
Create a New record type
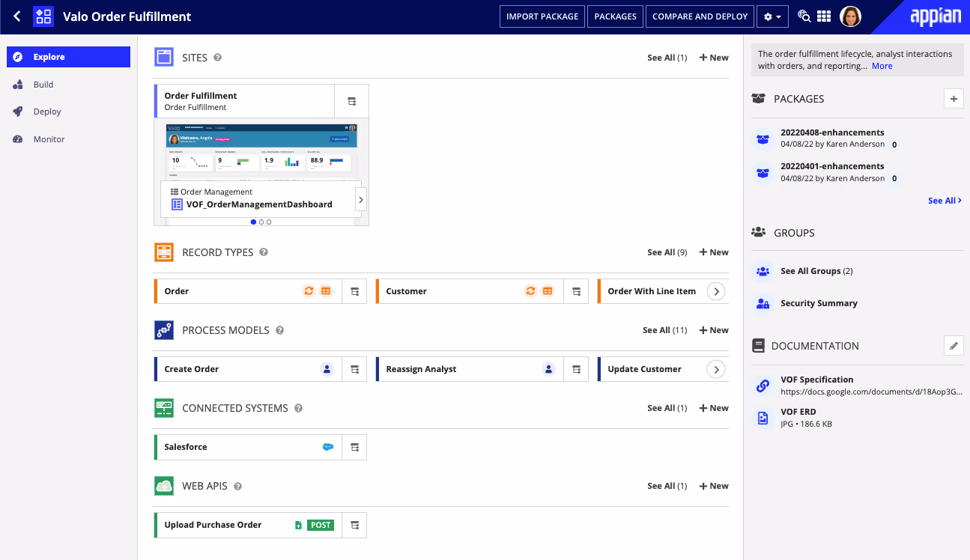coord(714,252)
